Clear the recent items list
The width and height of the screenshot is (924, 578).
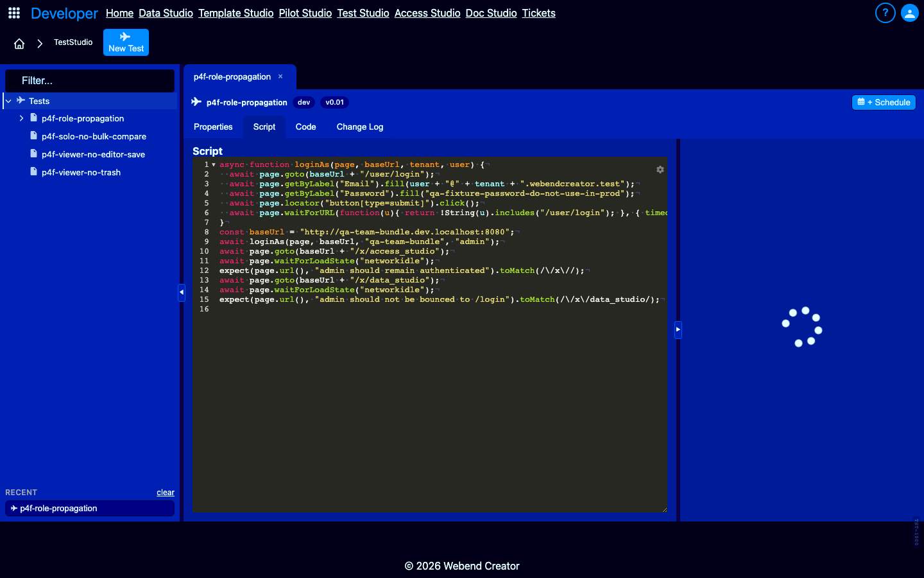click(x=166, y=493)
